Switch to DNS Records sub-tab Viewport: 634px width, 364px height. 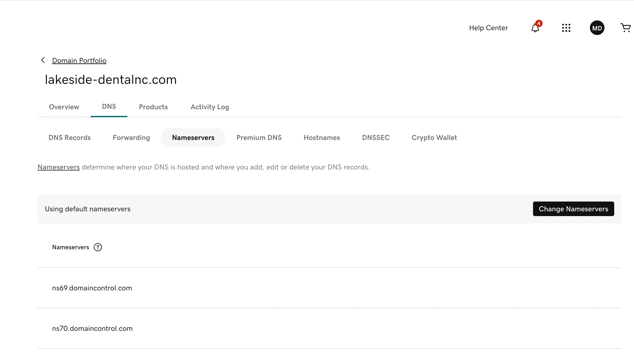pos(70,137)
